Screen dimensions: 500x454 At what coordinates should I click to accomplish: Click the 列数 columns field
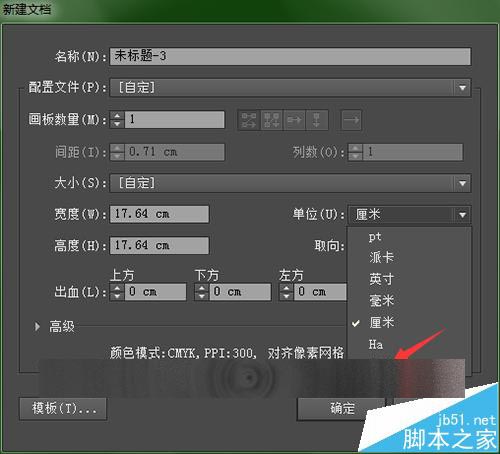point(413,152)
